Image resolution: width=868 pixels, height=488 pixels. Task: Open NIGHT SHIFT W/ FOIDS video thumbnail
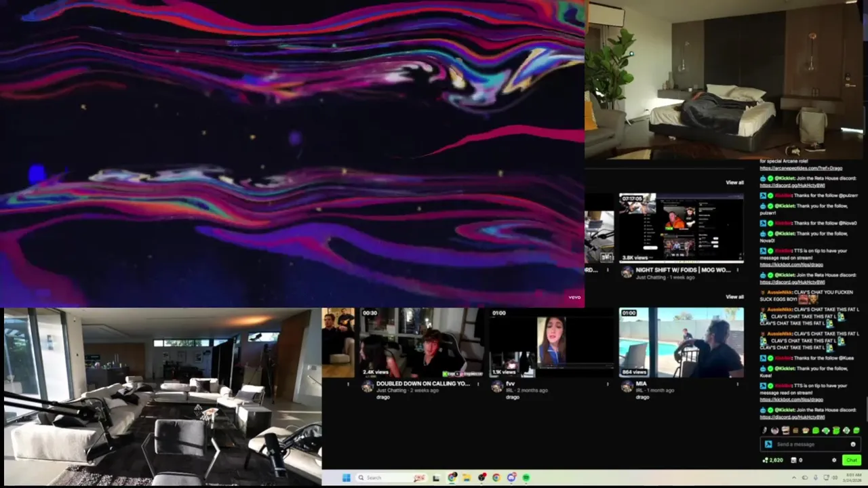(x=681, y=228)
